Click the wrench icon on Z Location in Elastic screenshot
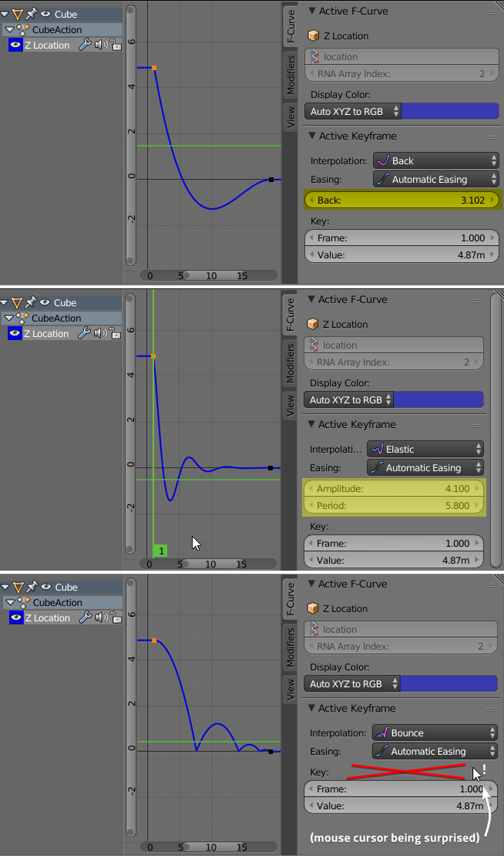Viewport: 504px width, 856px height. [x=83, y=333]
